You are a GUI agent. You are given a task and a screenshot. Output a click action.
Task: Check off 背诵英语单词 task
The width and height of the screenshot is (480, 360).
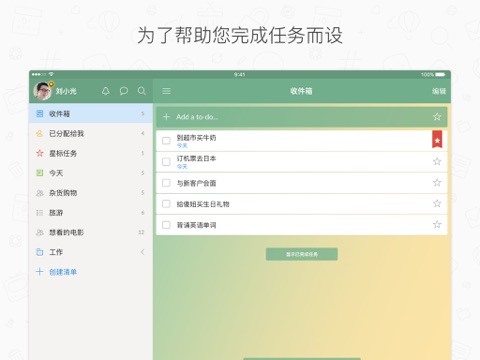click(x=166, y=225)
